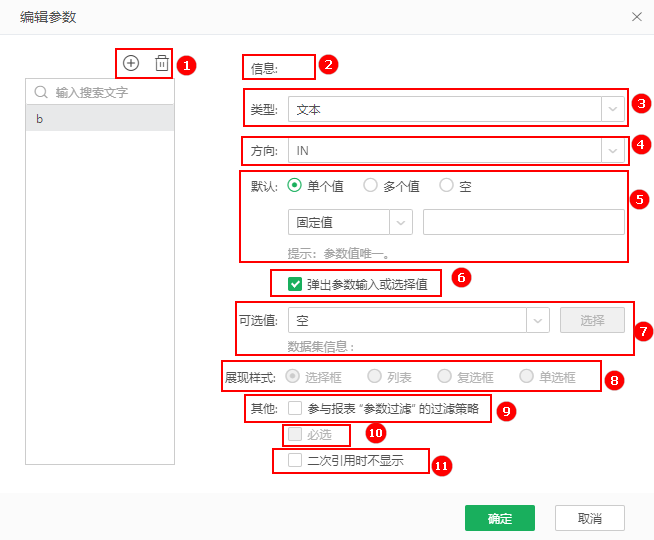Open the 方向 dropdown showing IN
Image resolution: width=654 pixels, height=540 pixels.
tap(456, 150)
